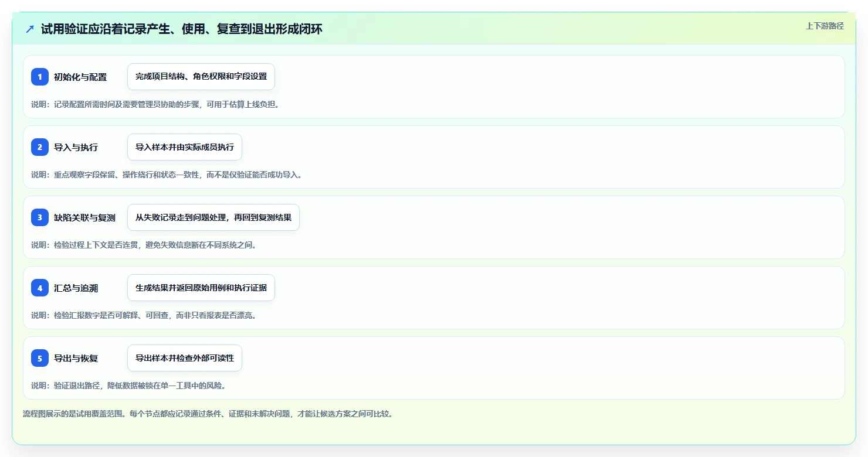Select step number 1 badge
The width and height of the screenshot is (868, 457).
[x=40, y=77]
